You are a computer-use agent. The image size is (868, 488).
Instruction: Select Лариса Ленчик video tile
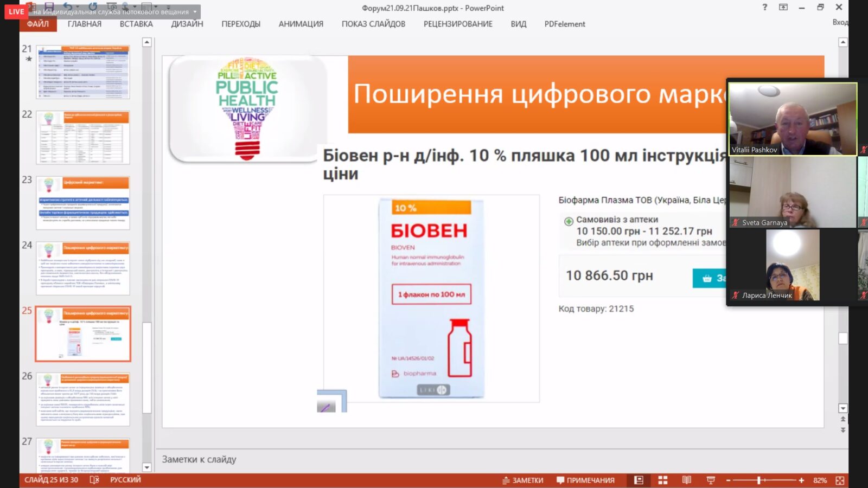click(793, 265)
